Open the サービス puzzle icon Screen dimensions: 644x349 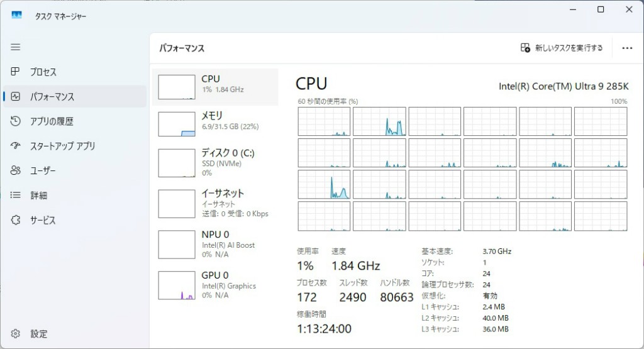(x=15, y=220)
